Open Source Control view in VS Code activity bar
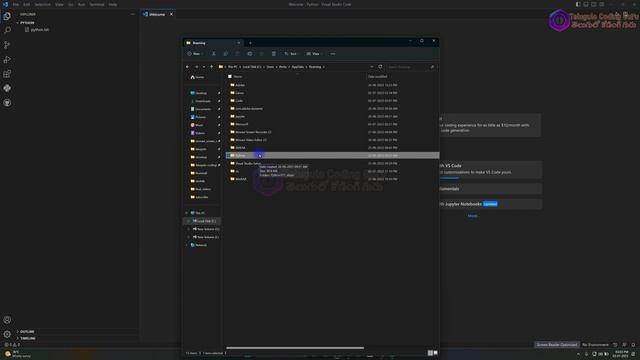The image size is (640, 360). 7,45
